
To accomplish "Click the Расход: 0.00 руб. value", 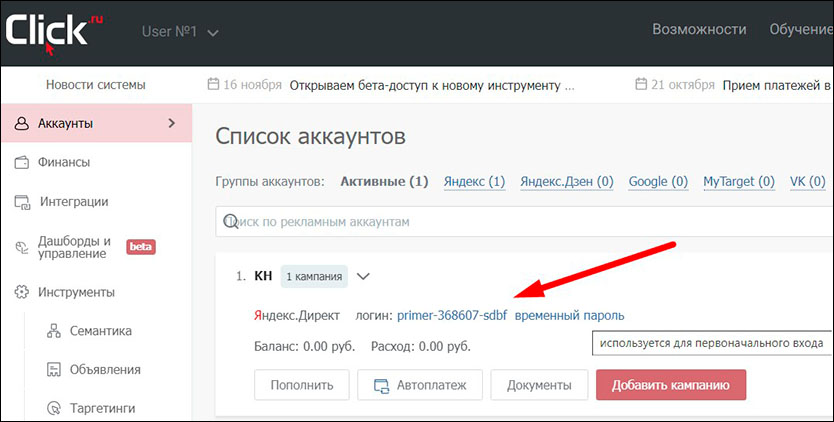I will (x=421, y=346).
